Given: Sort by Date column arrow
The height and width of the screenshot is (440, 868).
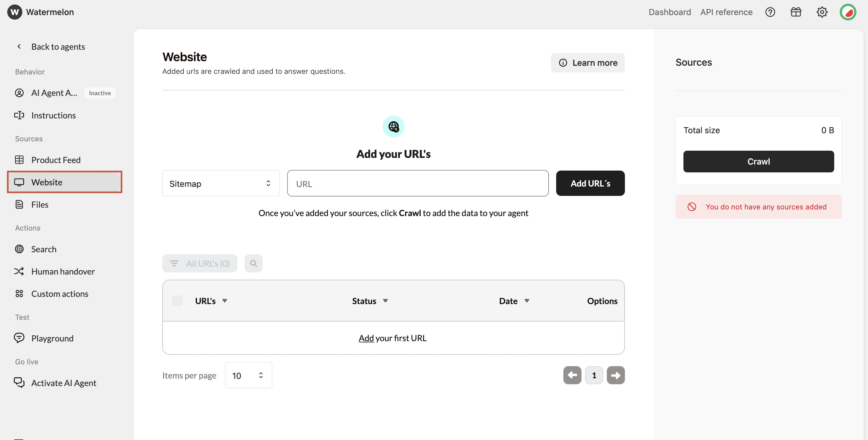Looking at the screenshot, I should 527,301.
